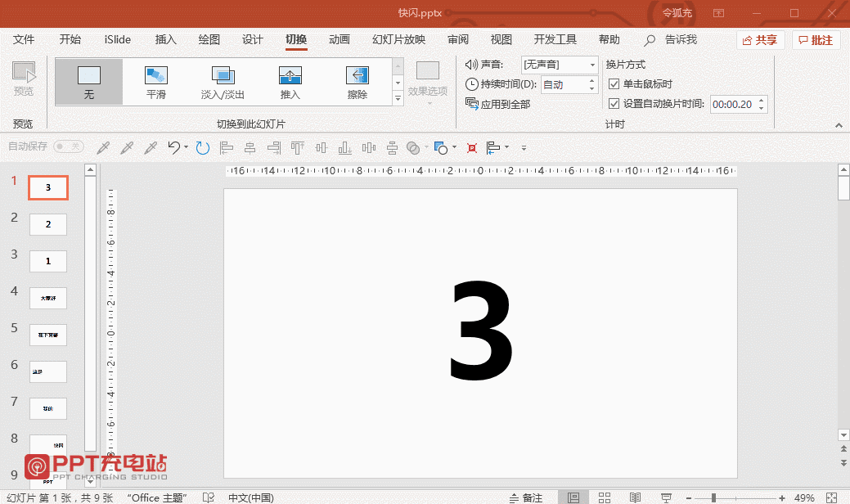Choose the Fade (淡入/淡出) transition
850x504 pixels.
click(x=223, y=83)
